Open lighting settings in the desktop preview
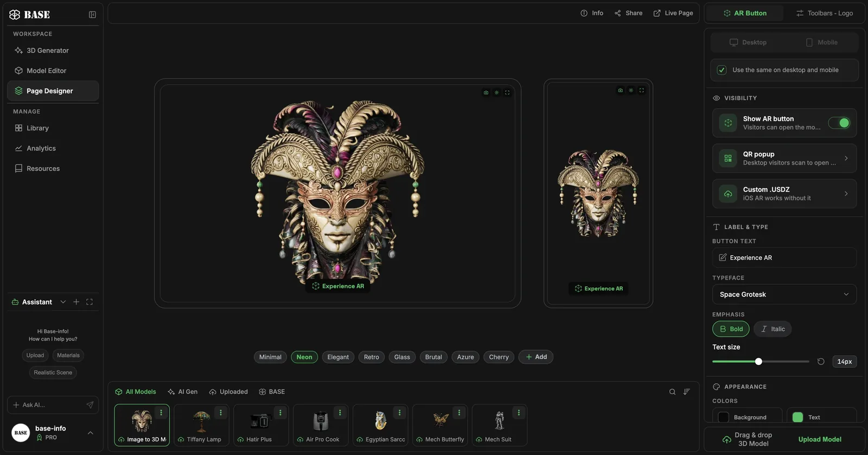The image size is (868, 455). pos(496,92)
